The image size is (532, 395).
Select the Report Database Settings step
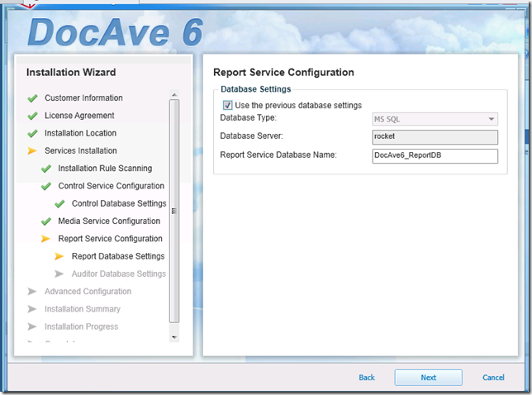coord(118,256)
